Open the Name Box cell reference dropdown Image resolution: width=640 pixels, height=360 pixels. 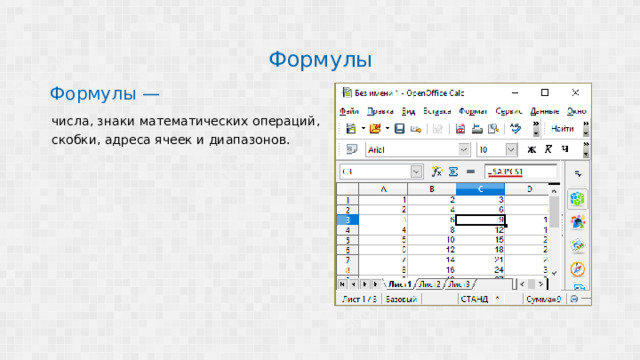click(x=416, y=172)
